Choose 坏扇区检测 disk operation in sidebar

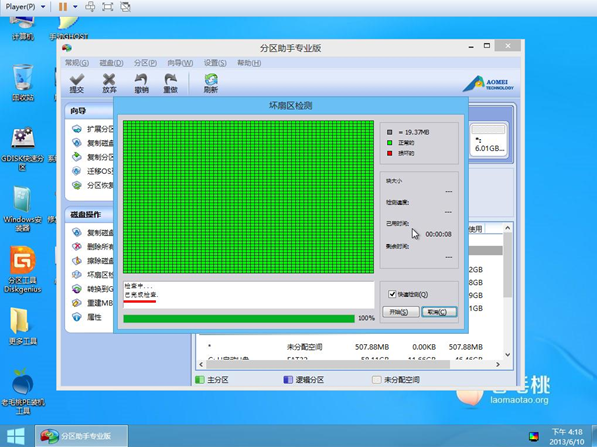click(x=93, y=275)
